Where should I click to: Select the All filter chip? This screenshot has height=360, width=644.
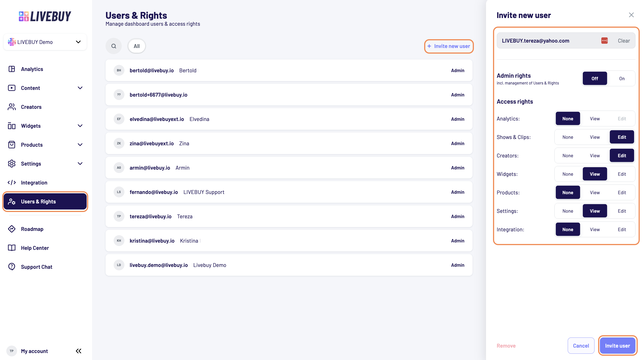pos(137,46)
